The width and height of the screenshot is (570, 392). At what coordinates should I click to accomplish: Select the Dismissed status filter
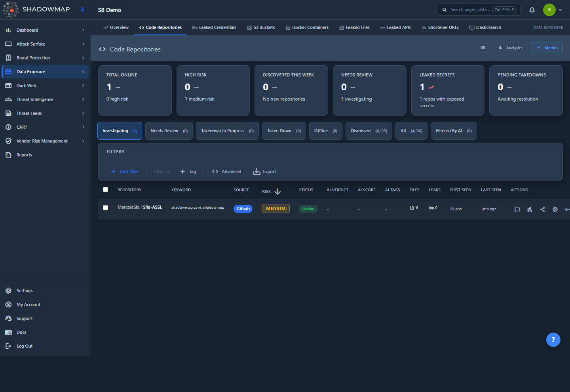tap(369, 131)
